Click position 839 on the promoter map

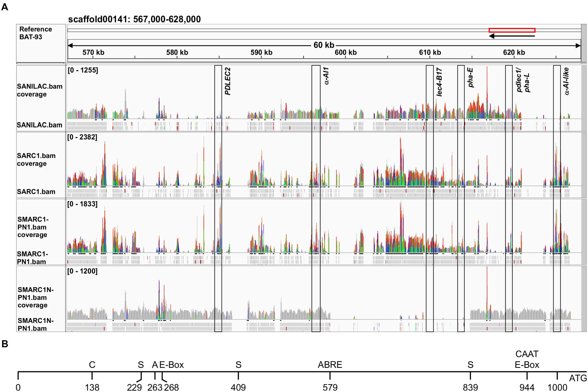pyautogui.click(x=470, y=387)
